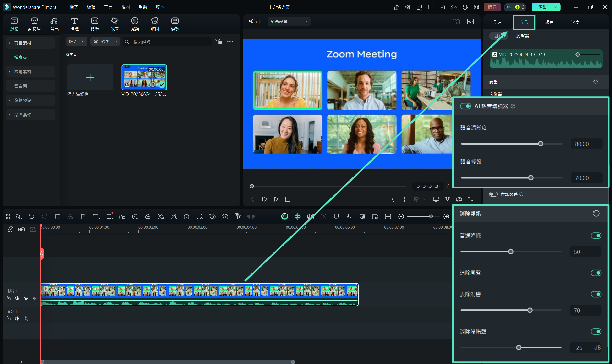Mute the 音訊 1 track speaker

[17, 319]
